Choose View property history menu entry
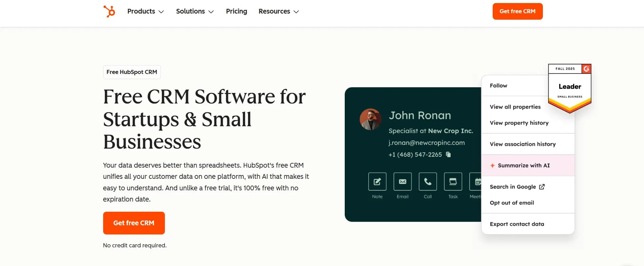Viewport: 644px width, 266px height. 519,123
